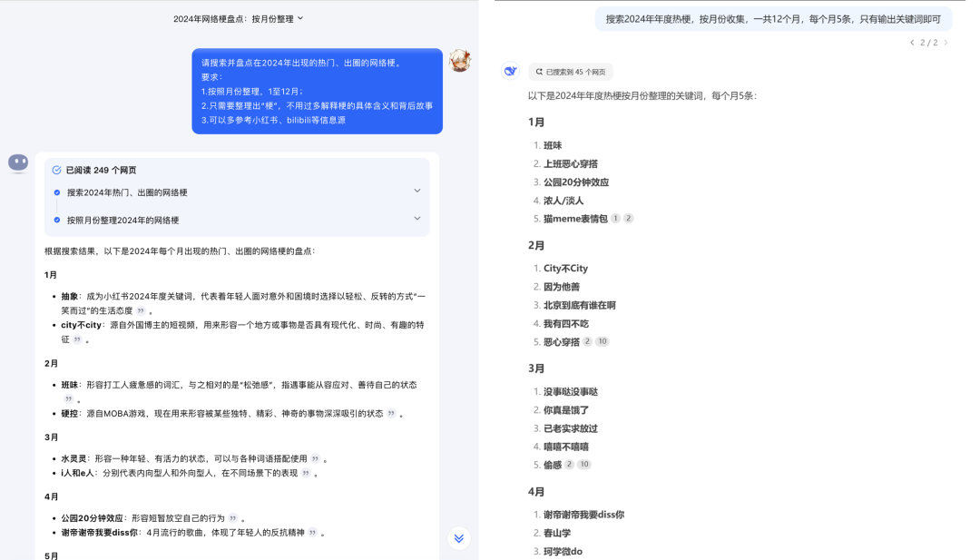Open citation quote icon after city不city description

pyautogui.click(x=77, y=339)
